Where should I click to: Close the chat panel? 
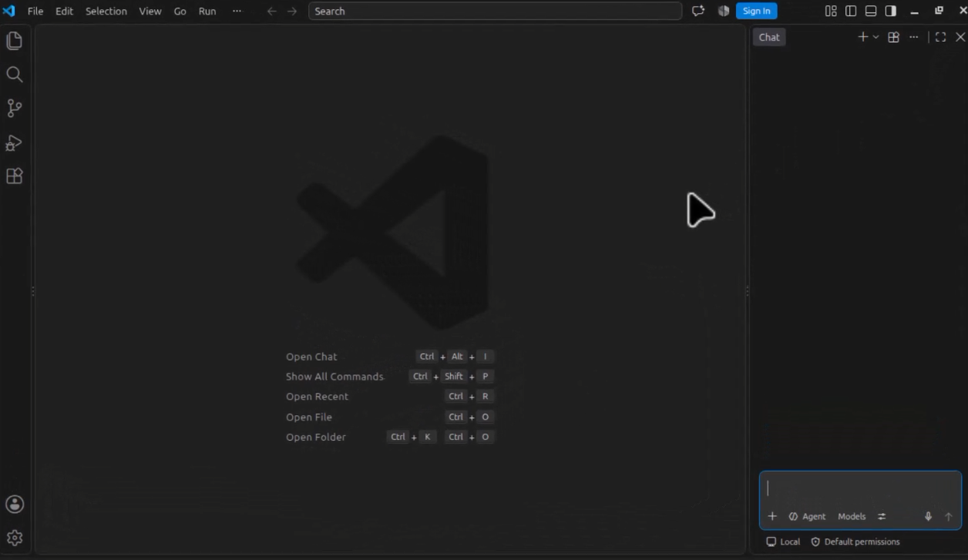pyautogui.click(x=960, y=37)
